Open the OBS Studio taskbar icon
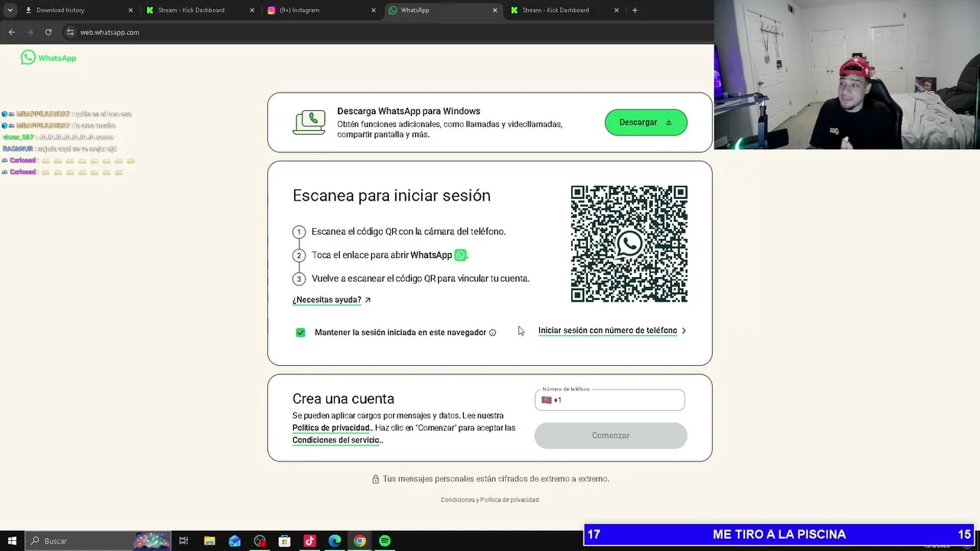This screenshot has width=980, height=551. coord(260,541)
